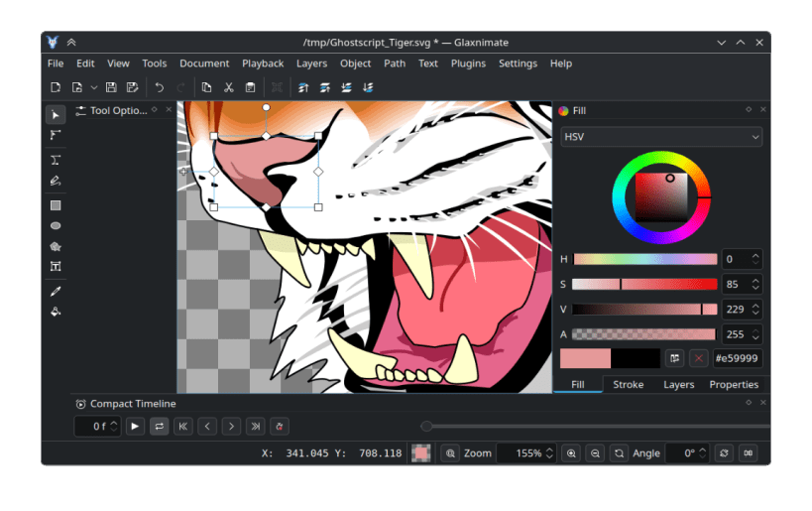
Task: Step the Hue value spinner
Action: [755, 259]
